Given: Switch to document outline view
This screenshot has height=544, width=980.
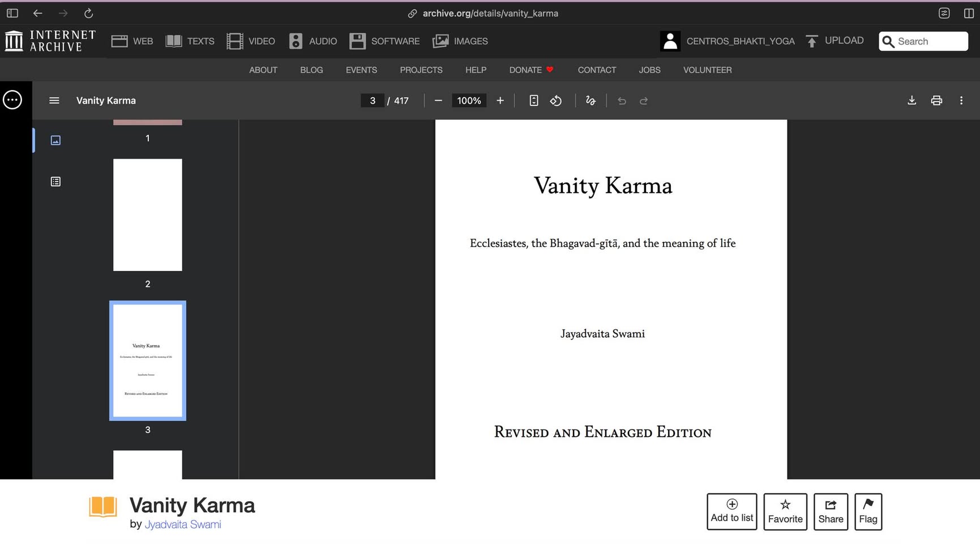Looking at the screenshot, I should [x=55, y=181].
